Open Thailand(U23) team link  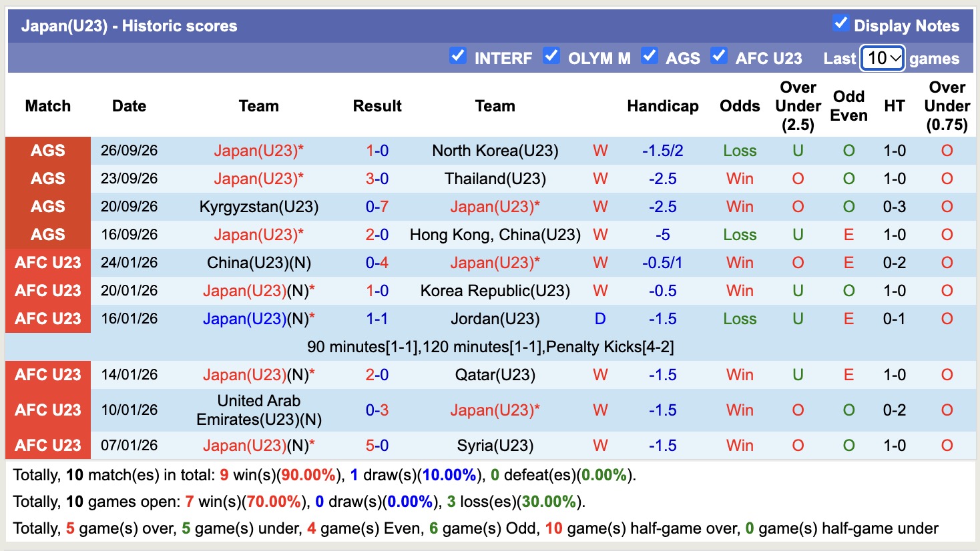click(x=495, y=179)
